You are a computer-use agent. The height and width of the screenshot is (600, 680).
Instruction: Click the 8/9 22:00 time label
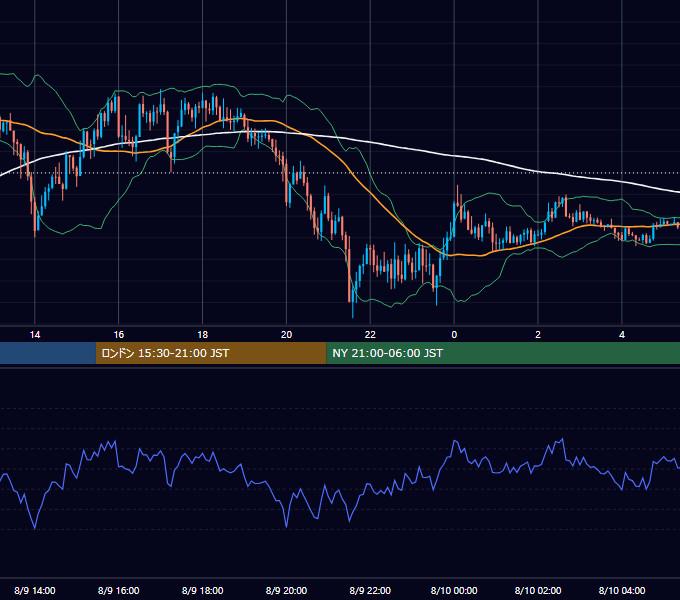click(370, 590)
